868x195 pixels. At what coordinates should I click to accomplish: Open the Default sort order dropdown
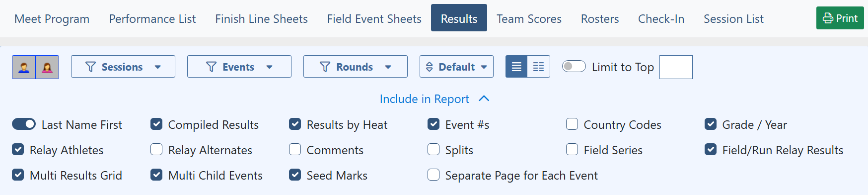click(x=456, y=67)
